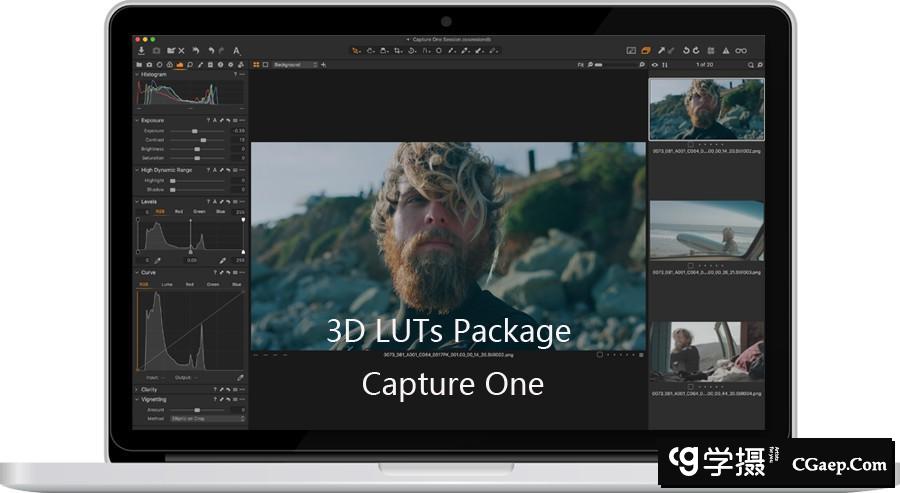900x493 pixels.
Task: Tick the checkbox under the first thumbnail
Action: point(689,144)
